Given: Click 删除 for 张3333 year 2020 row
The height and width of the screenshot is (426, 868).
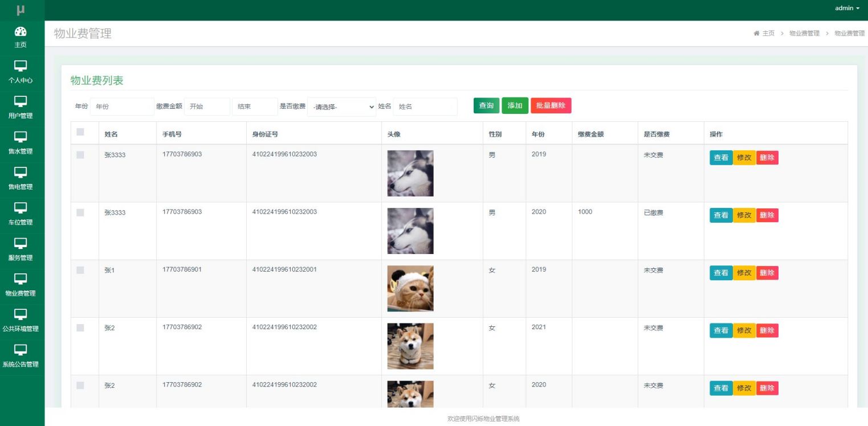Looking at the screenshot, I should coord(767,215).
